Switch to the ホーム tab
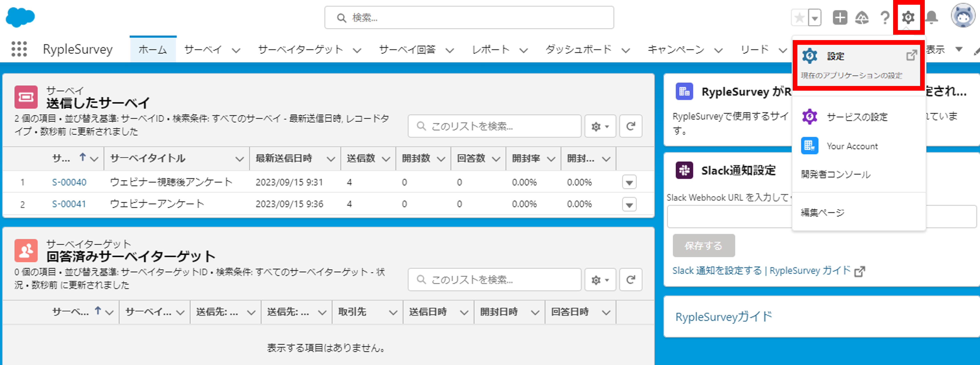This screenshot has height=365, width=980. (x=153, y=49)
